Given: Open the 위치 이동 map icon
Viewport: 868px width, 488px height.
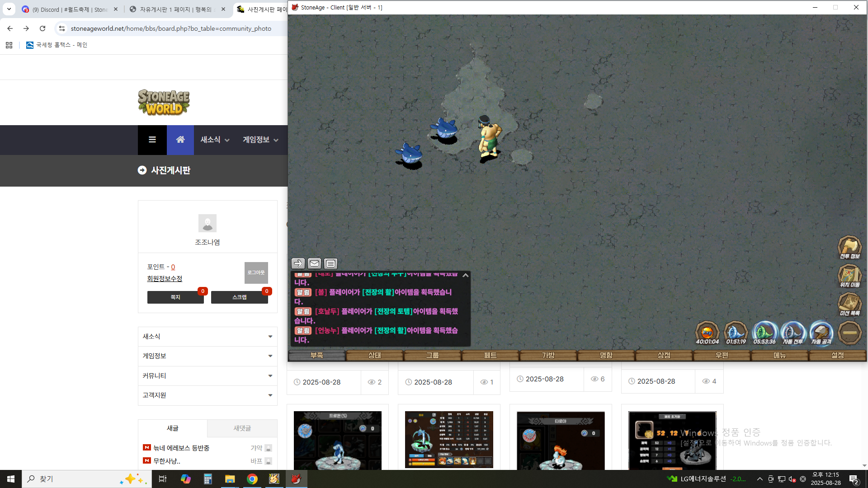Looking at the screenshot, I should [x=849, y=275].
